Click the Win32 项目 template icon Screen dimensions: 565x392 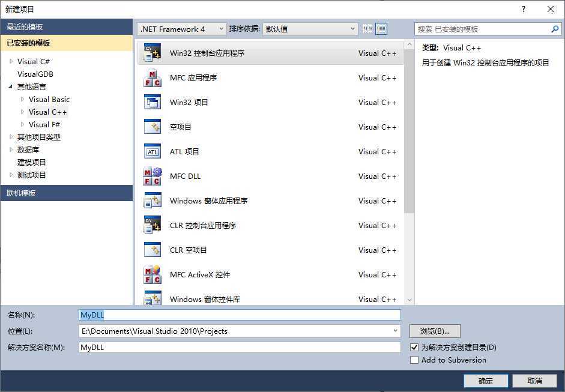[153, 102]
